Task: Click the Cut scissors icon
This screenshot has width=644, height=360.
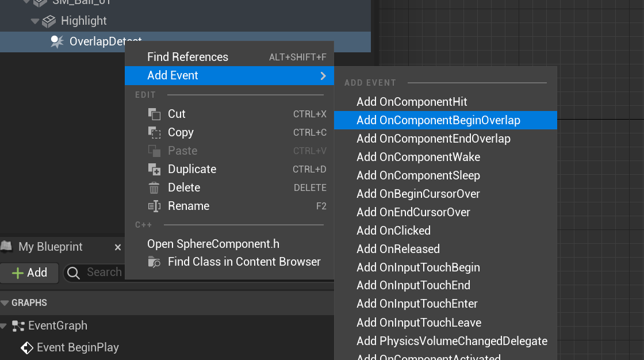Action: pos(154,114)
